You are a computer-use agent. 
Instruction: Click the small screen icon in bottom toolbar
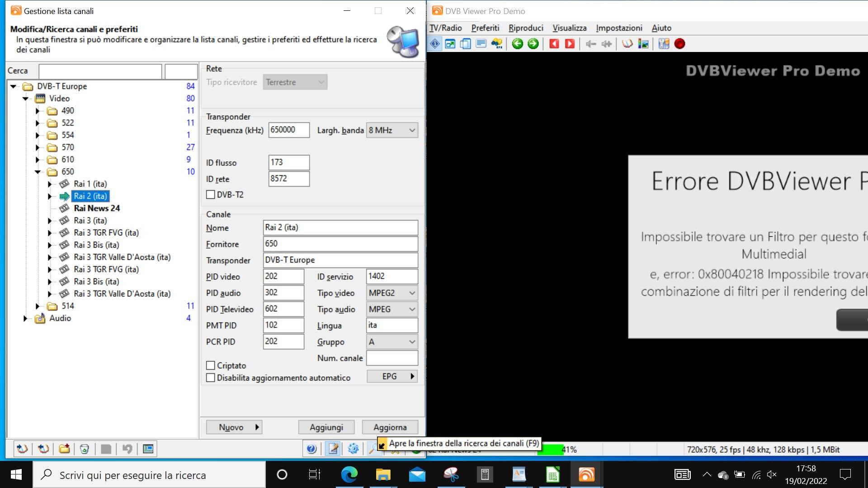[x=148, y=449]
